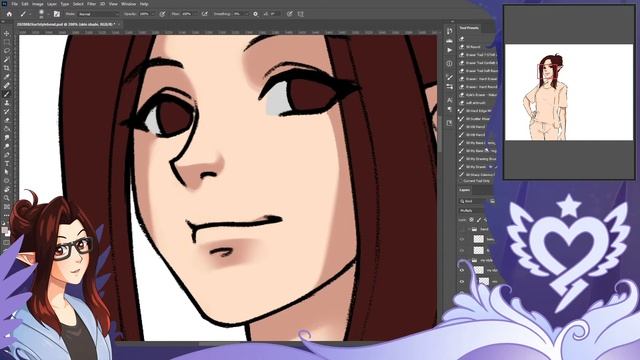Image resolution: width=640 pixels, height=360 pixels.
Task: Select the Rectangular Marquee tool
Action: [7, 42]
